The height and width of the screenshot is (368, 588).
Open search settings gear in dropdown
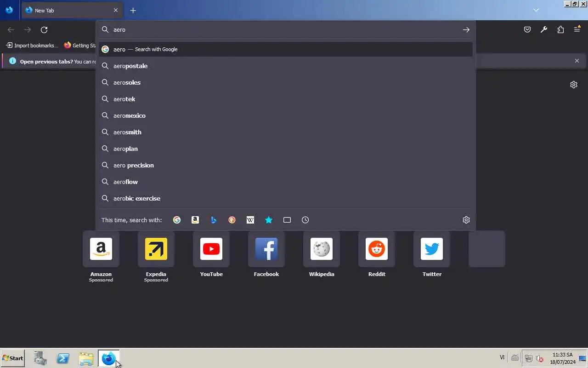click(466, 220)
